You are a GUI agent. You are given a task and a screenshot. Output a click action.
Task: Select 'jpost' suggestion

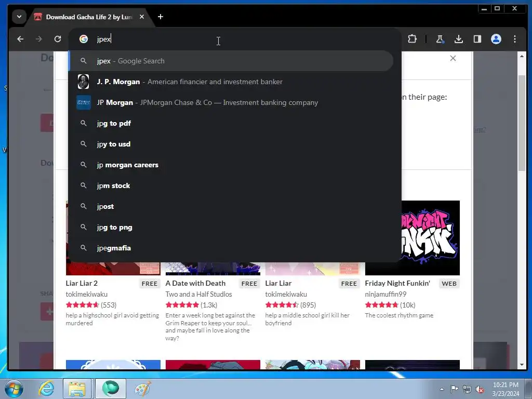pos(231,206)
